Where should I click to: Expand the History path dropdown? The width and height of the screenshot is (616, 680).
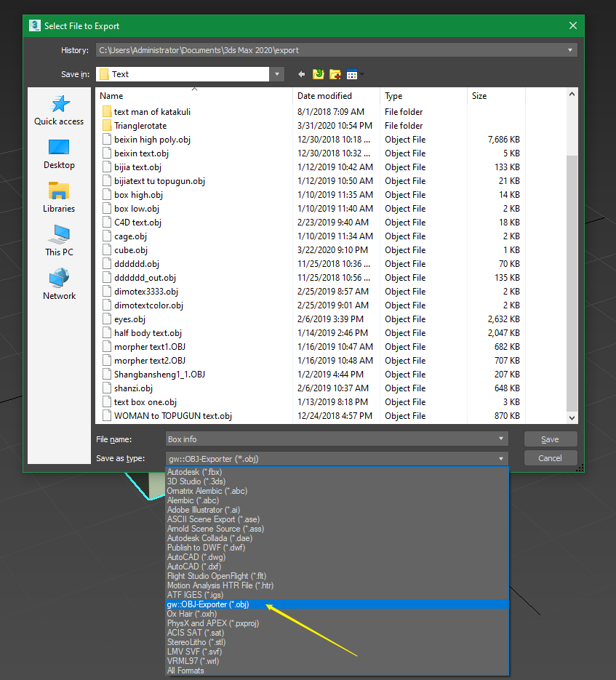pos(570,50)
